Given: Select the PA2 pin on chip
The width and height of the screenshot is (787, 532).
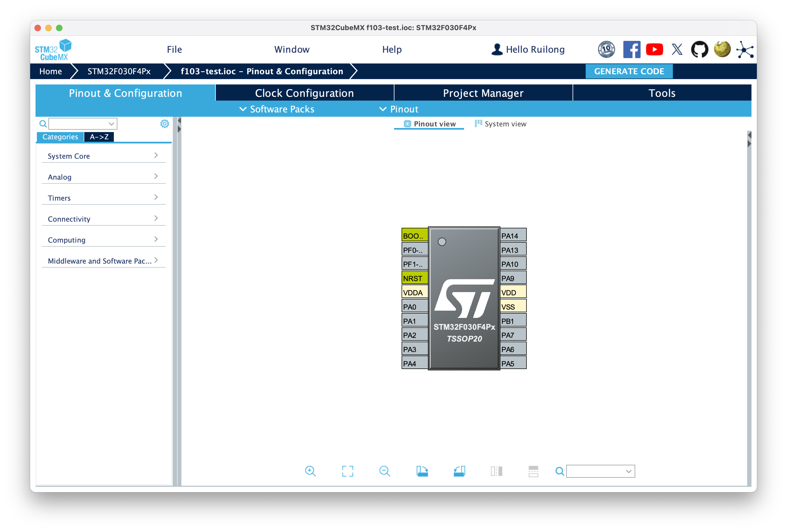Looking at the screenshot, I should pyautogui.click(x=415, y=335).
